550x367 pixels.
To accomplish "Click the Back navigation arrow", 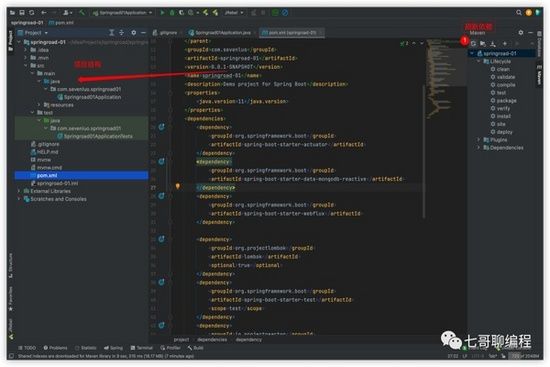I will 44,13.
